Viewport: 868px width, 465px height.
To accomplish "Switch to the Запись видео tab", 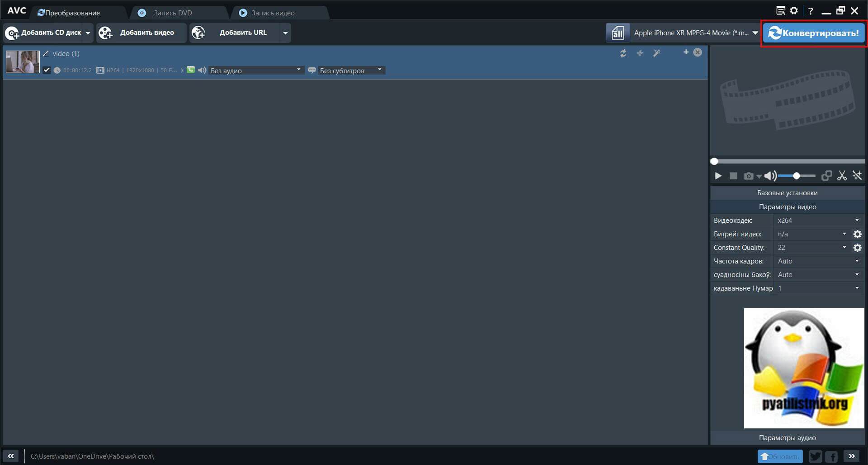I will (x=273, y=13).
